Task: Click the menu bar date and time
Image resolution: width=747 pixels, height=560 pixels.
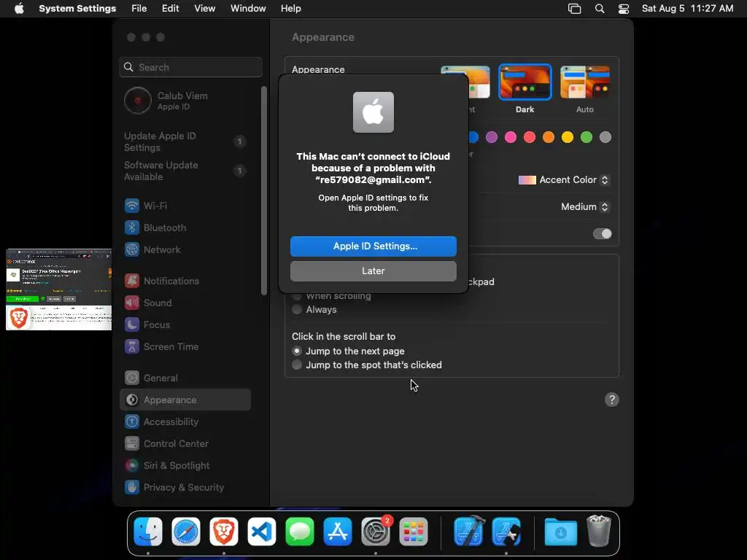Action: 687,9
